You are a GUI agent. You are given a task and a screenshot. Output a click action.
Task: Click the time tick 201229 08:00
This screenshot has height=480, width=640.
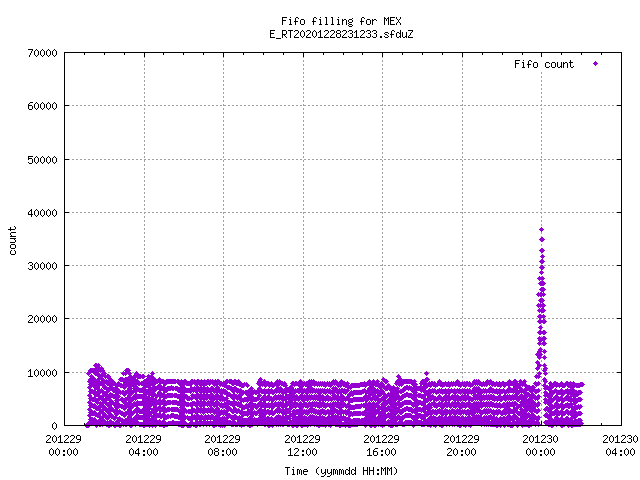click(x=222, y=445)
